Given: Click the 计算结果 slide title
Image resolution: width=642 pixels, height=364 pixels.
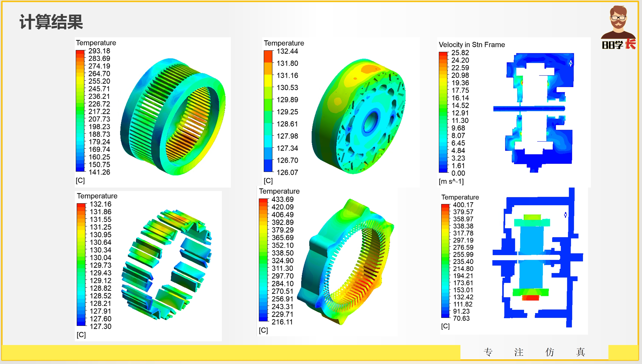Looking at the screenshot, I should click(51, 22).
